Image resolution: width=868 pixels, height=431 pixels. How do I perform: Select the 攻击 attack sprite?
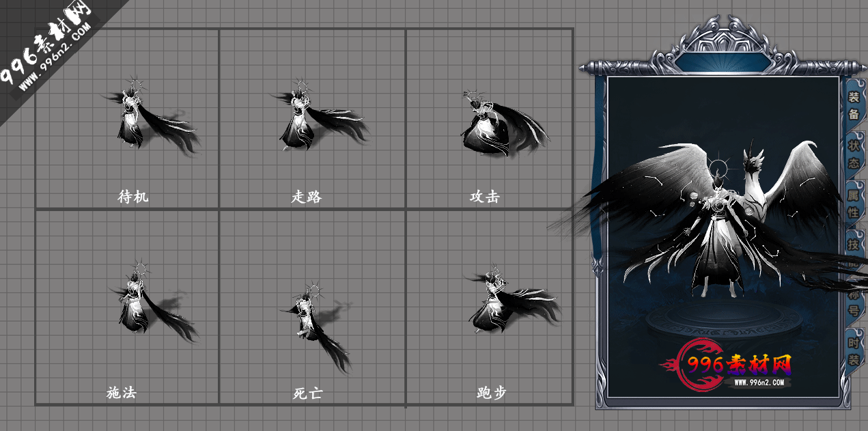click(505, 123)
